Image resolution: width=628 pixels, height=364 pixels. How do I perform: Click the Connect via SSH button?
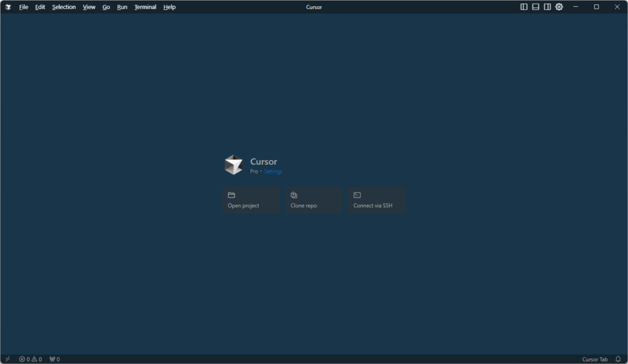377,200
